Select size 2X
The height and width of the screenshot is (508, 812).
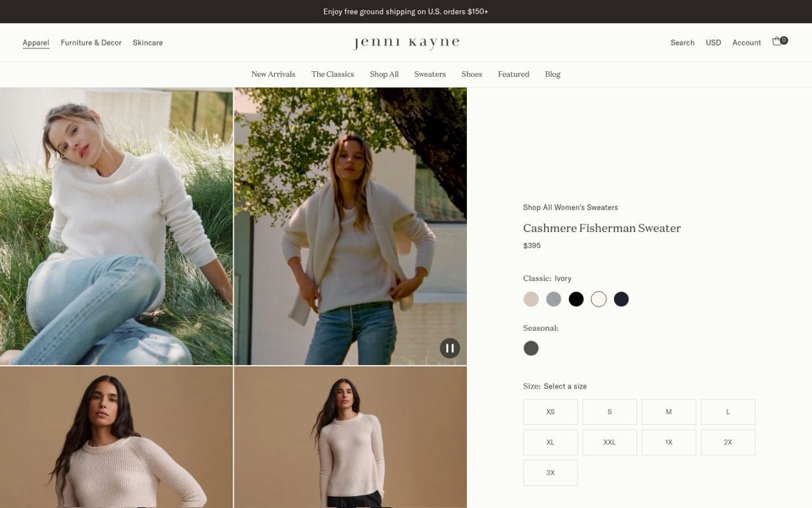(x=727, y=442)
